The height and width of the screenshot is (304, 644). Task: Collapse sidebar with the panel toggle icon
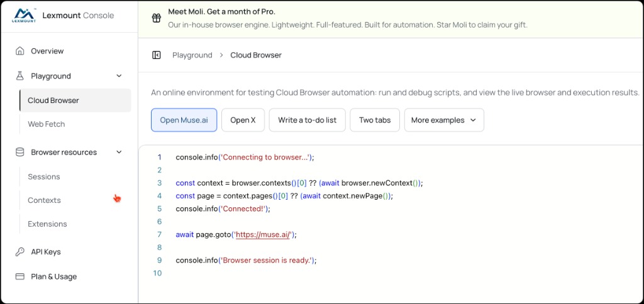click(x=157, y=55)
